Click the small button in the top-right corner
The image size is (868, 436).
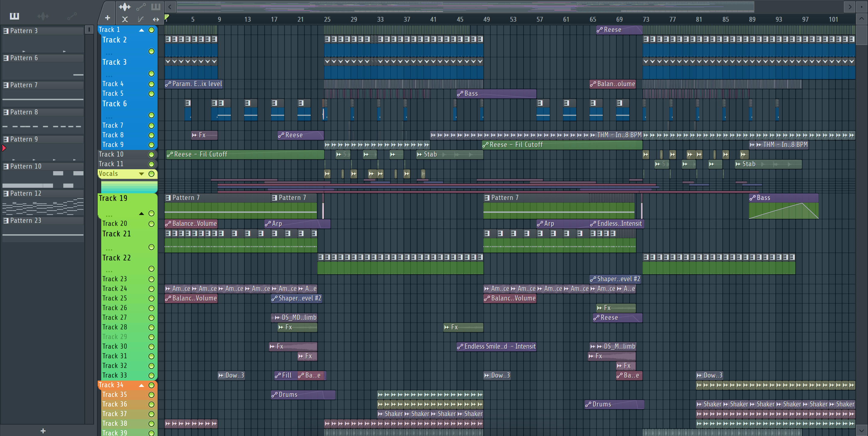[x=862, y=6]
